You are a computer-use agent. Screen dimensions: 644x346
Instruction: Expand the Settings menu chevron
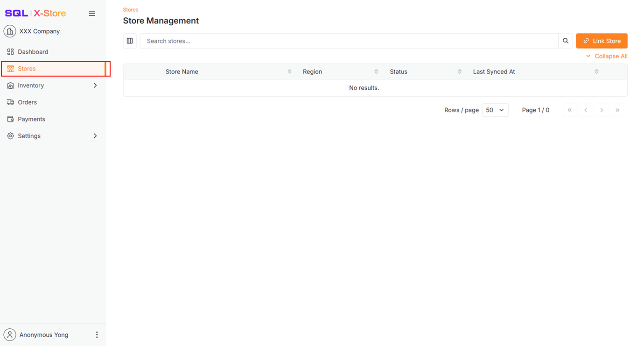tap(95, 136)
